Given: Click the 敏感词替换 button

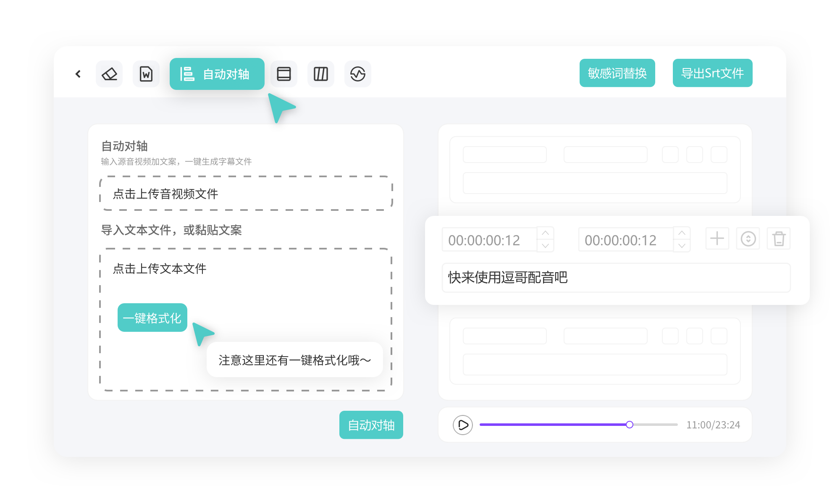Looking at the screenshot, I should pos(617,73).
